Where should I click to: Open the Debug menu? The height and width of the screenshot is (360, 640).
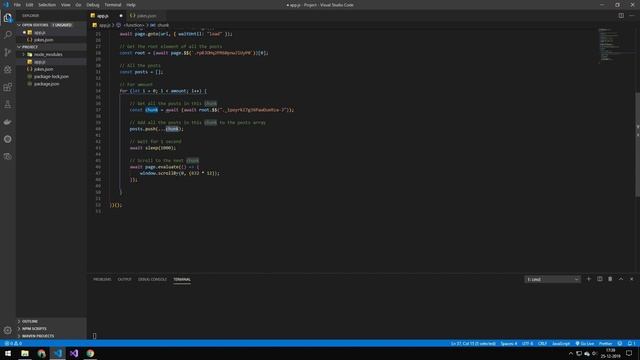tap(93, 5)
